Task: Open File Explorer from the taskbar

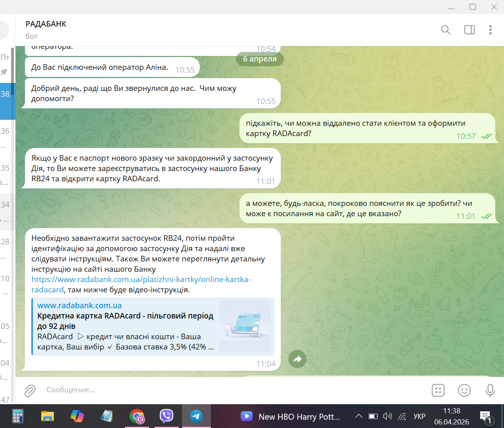Action: [48, 416]
